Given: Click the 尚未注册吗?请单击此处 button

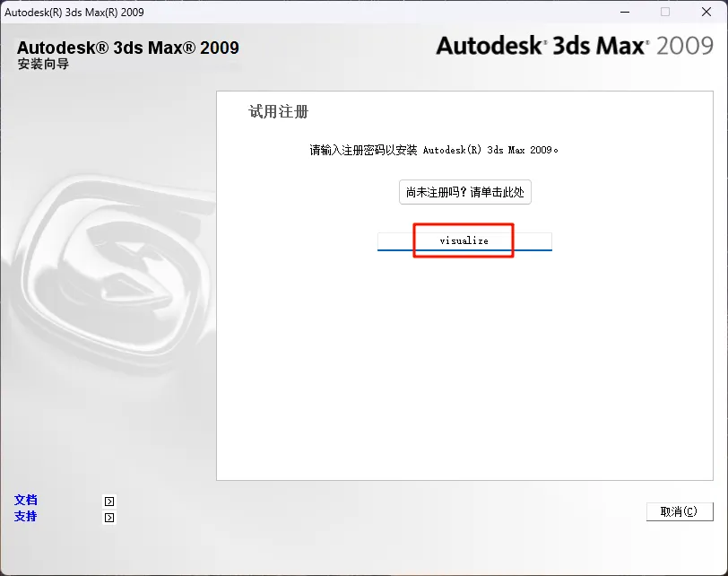Looking at the screenshot, I should (x=464, y=192).
